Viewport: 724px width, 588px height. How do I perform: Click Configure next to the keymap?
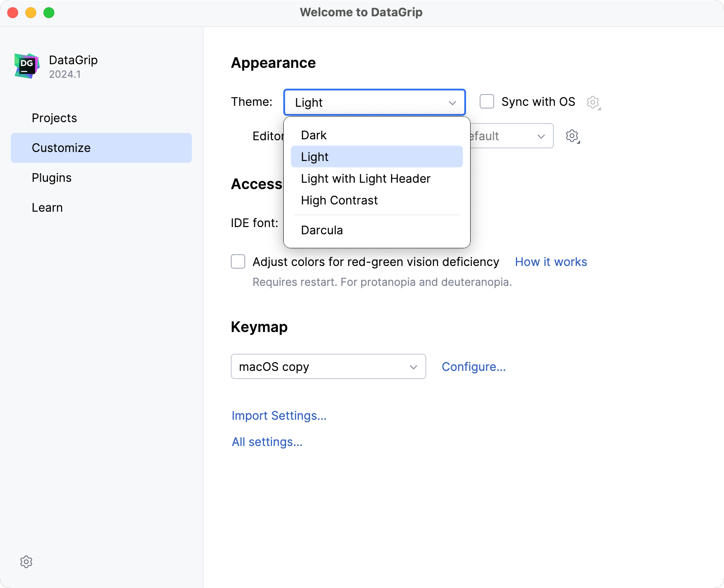pos(473,366)
